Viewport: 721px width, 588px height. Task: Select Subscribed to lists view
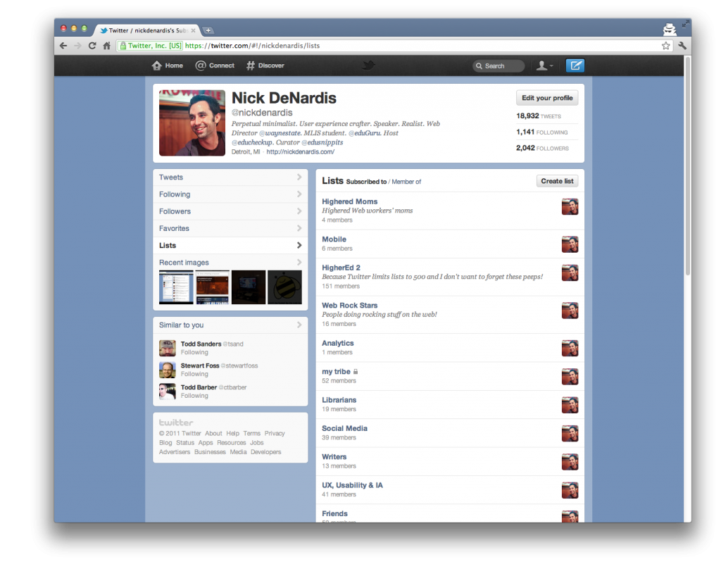366,182
